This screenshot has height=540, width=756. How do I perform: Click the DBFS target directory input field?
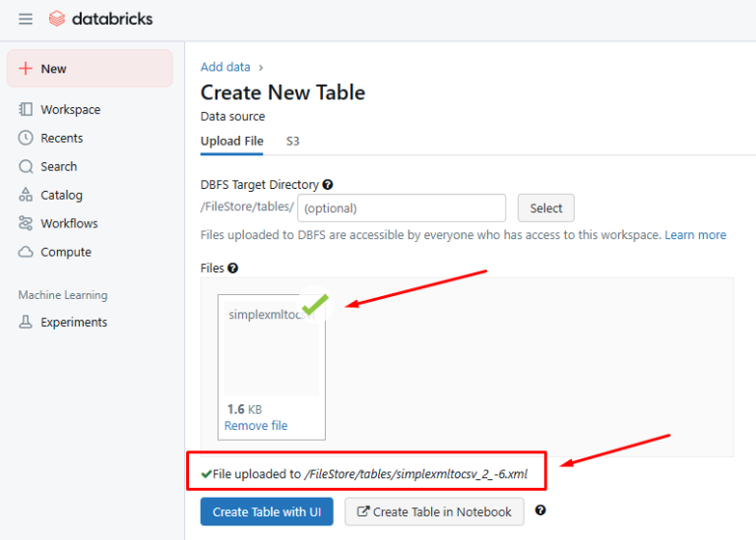pyautogui.click(x=401, y=208)
